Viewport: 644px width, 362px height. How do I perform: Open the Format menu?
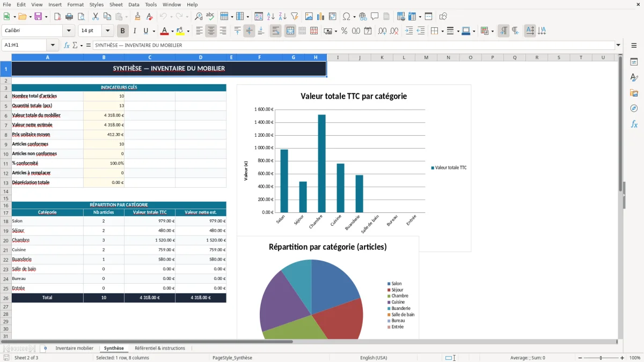tap(75, 4)
